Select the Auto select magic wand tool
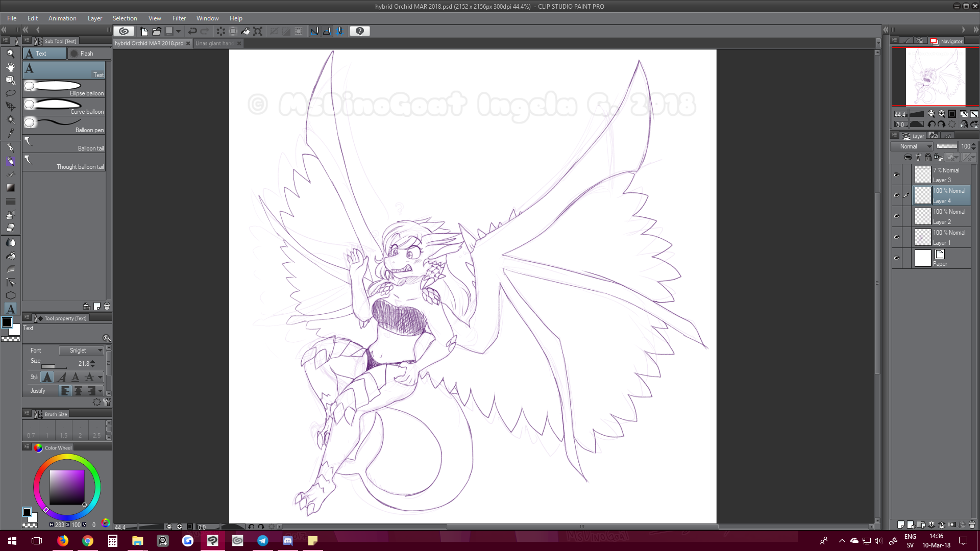 tap(10, 120)
